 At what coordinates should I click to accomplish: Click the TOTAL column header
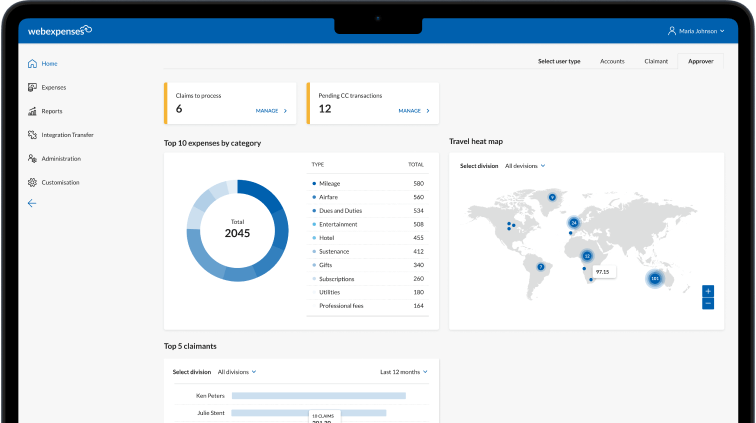[x=416, y=164]
